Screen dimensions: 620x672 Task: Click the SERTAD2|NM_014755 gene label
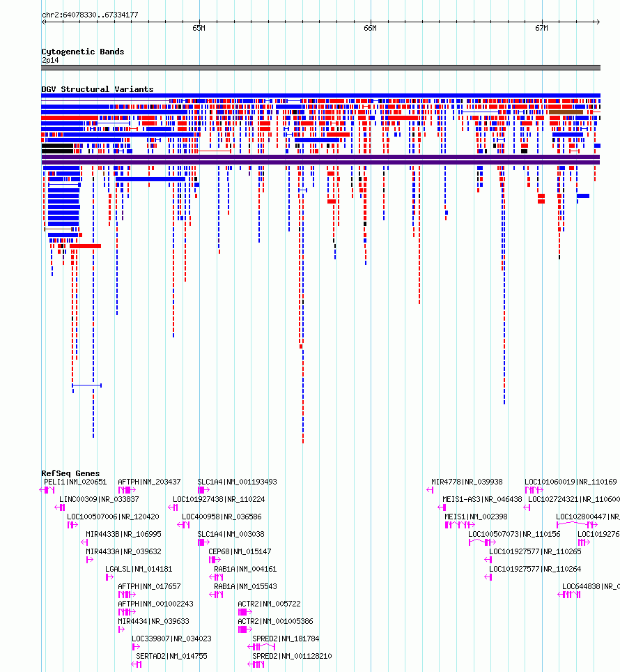(x=171, y=656)
